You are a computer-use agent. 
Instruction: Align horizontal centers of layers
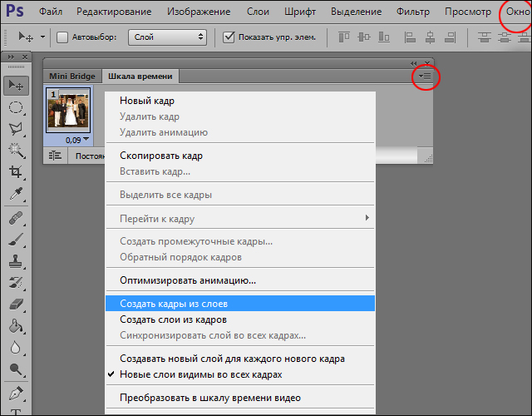(431, 37)
